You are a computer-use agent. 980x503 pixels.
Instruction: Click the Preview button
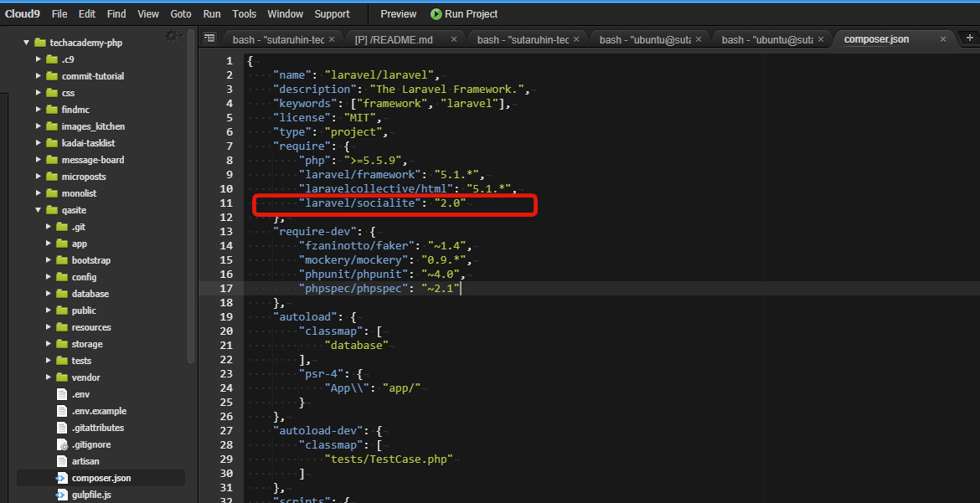tap(398, 13)
